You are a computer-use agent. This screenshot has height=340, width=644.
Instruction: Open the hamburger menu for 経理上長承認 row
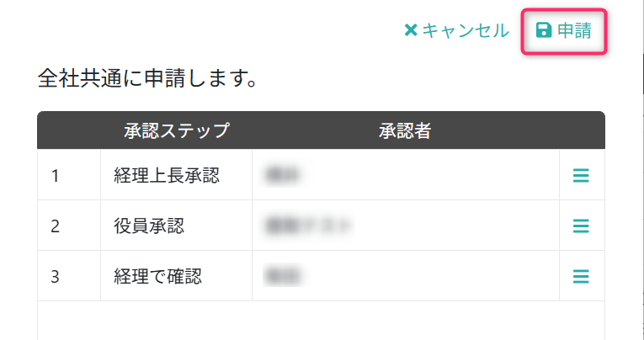(x=581, y=176)
